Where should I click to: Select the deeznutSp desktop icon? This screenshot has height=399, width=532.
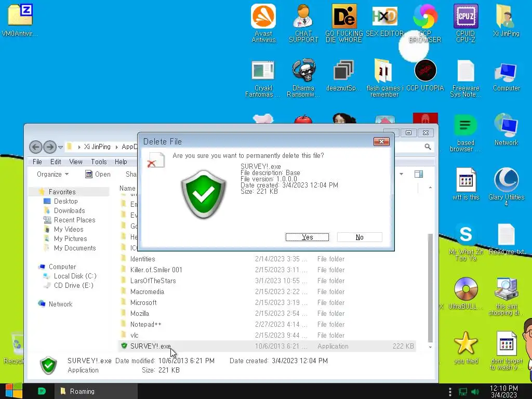coord(344,75)
